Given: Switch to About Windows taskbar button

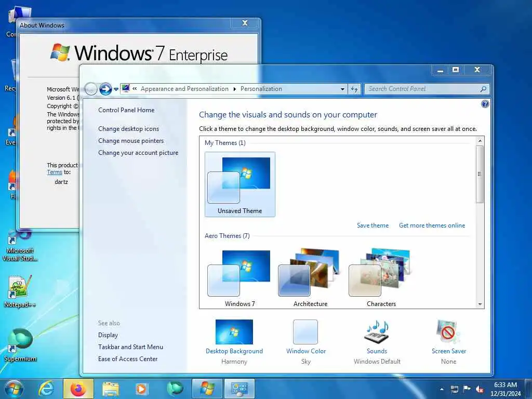Looking at the screenshot, I should (x=207, y=389).
